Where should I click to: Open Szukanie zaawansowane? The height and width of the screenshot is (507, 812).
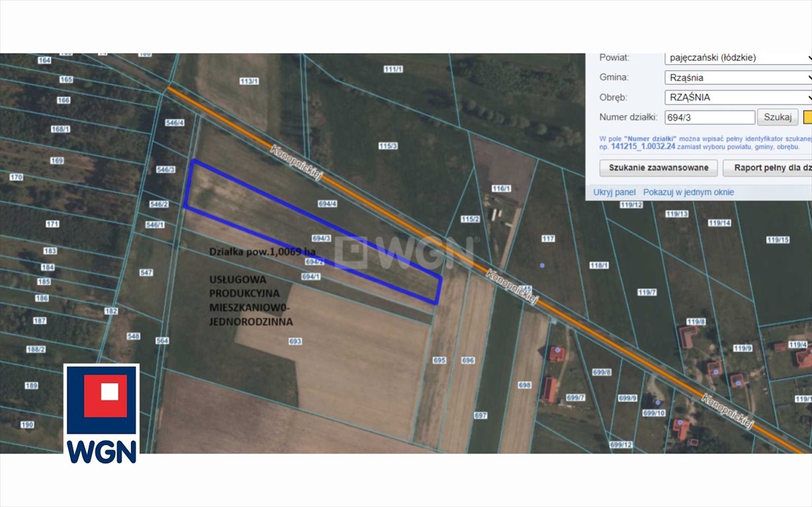tap(657, 168)
